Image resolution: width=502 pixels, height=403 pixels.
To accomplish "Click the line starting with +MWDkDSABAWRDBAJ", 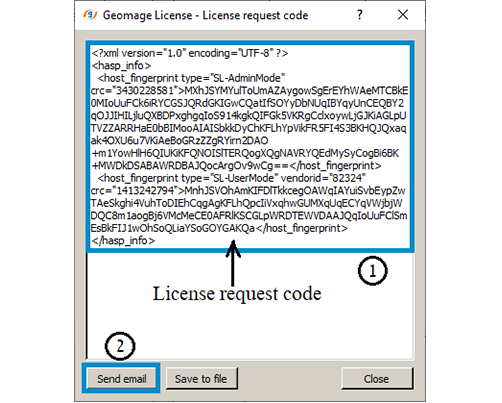I will pyautogui.click(x=236, y=165).
